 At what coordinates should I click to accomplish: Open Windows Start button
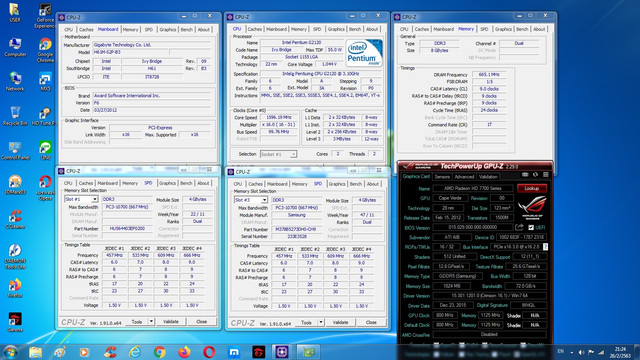point(10,352)
